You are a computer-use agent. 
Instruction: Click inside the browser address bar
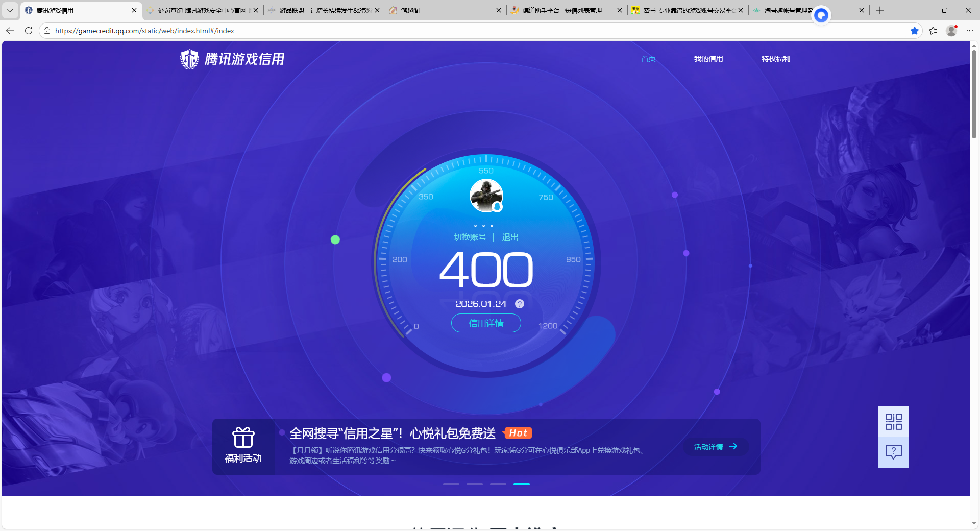(x=204, y=31)
